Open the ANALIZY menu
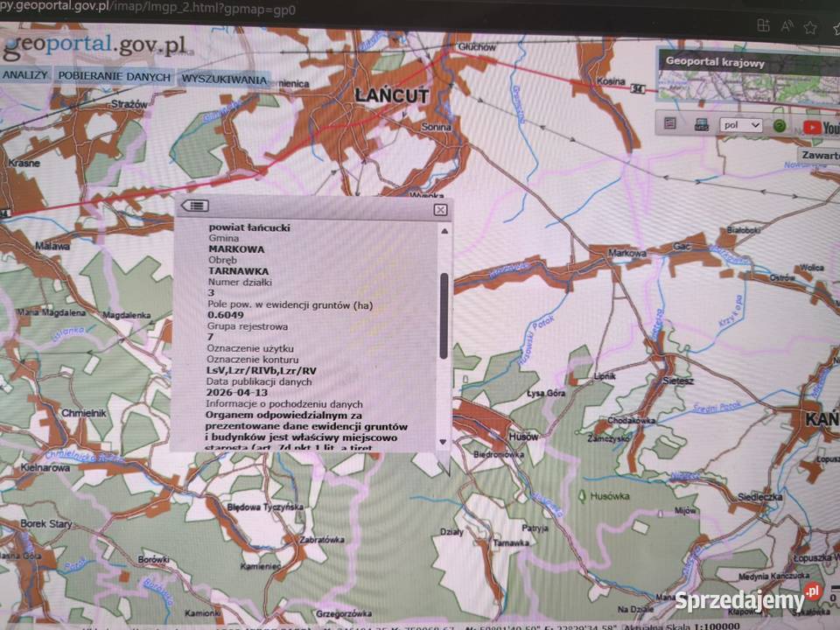The image size is (840, 630). pos(25,75)
